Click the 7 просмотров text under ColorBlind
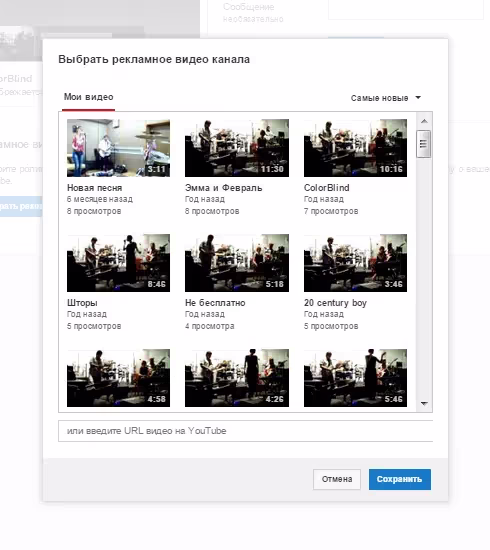Image resolution: width=490 pixels, height=550 pixels. [331, 211]
